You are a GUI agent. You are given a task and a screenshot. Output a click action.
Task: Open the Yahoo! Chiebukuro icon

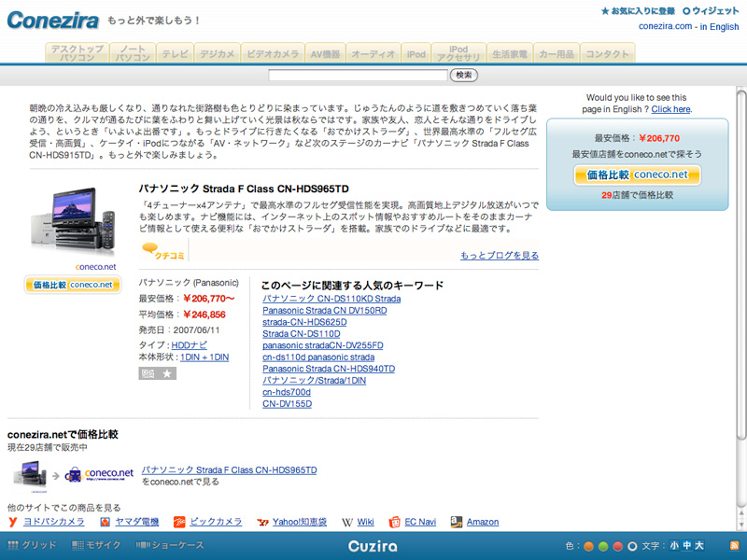tap(262, 523)
